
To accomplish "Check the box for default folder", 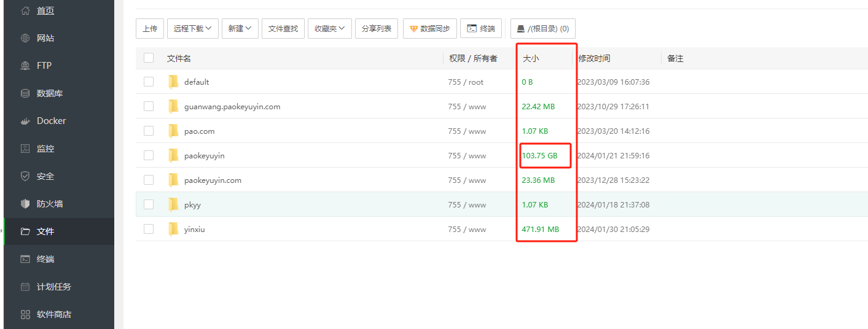I will [x=149, y=82].
